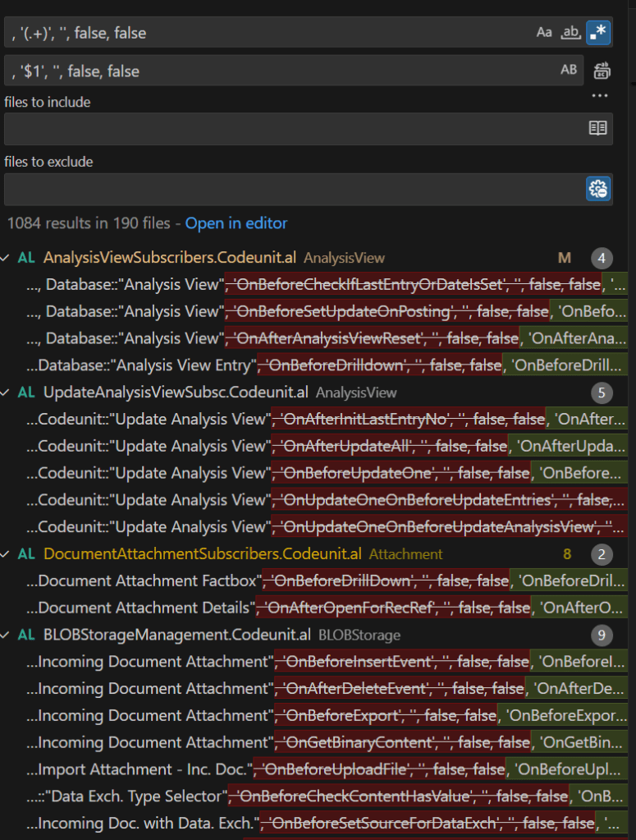Image resolution: width=636 pixels, height=840 pixels.
Task: Click the files to include input
Action: coord(291,129)
